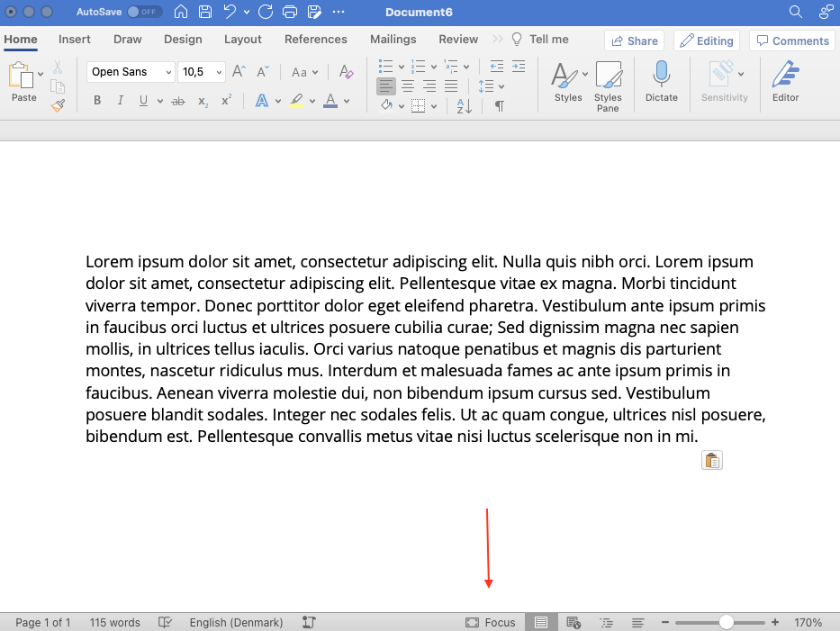840x631 pixels.
Task: Enter Focus mode from the status bar
Action: tap(491, 622)
